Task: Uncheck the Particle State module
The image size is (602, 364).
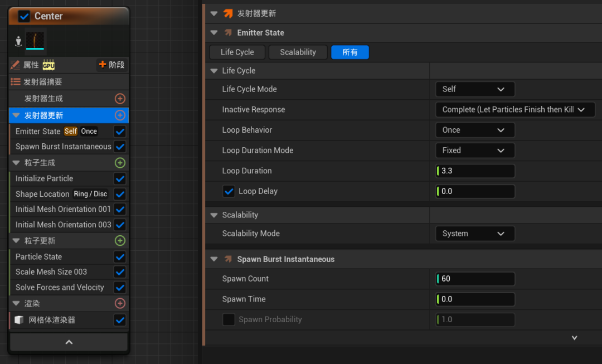Action: click(x=120, y=257)
